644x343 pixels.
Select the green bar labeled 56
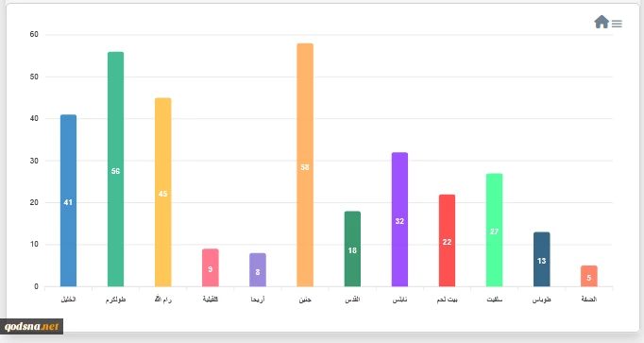(x=115, y=169)
